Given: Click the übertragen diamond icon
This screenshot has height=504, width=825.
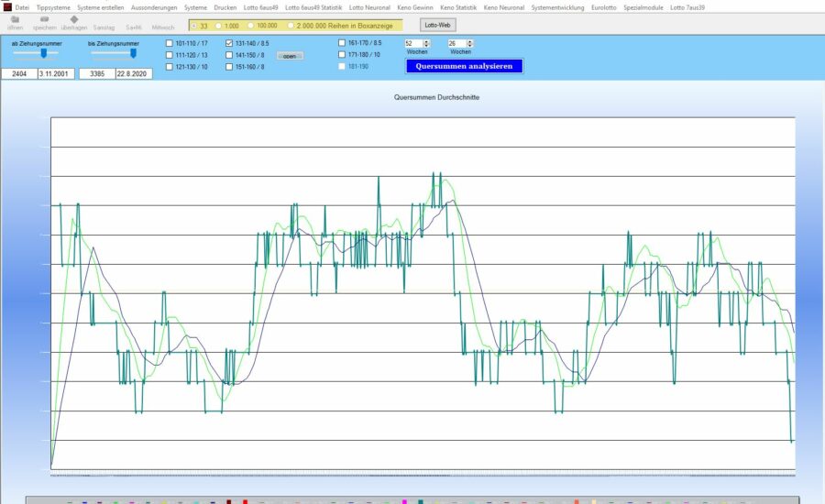Looking at the screenshot, I should point(74,19).
